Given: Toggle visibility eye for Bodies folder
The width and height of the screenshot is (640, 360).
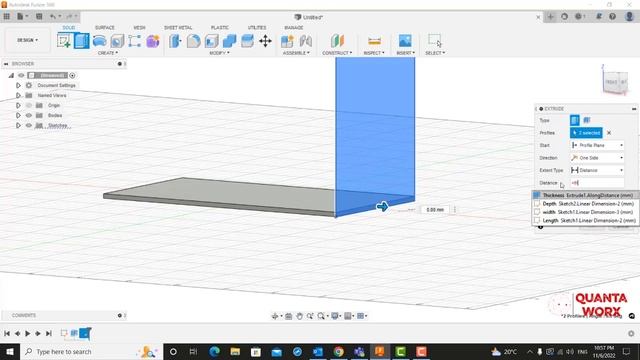Looking at the screenshot, I should coord(29,116).
